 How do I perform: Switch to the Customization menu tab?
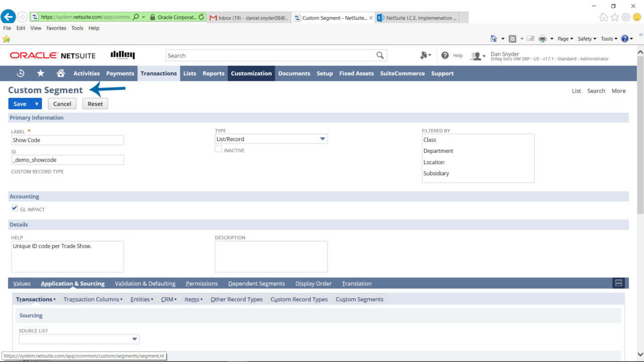coord(251,73)
